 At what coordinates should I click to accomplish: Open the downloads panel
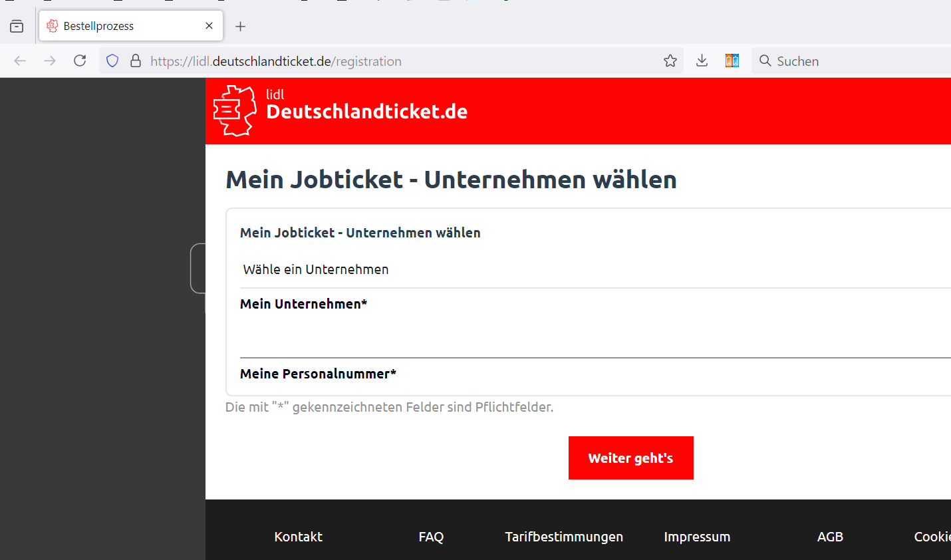(702, 61)
